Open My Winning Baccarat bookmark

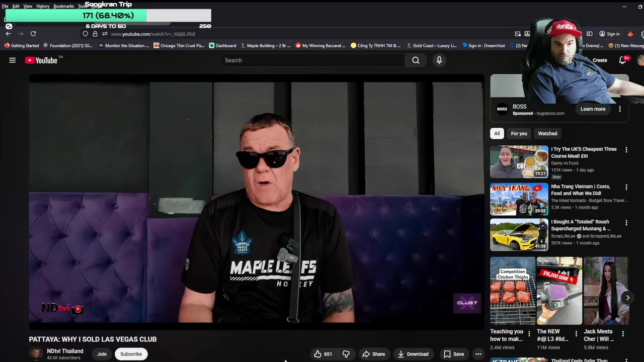(320, 46)
